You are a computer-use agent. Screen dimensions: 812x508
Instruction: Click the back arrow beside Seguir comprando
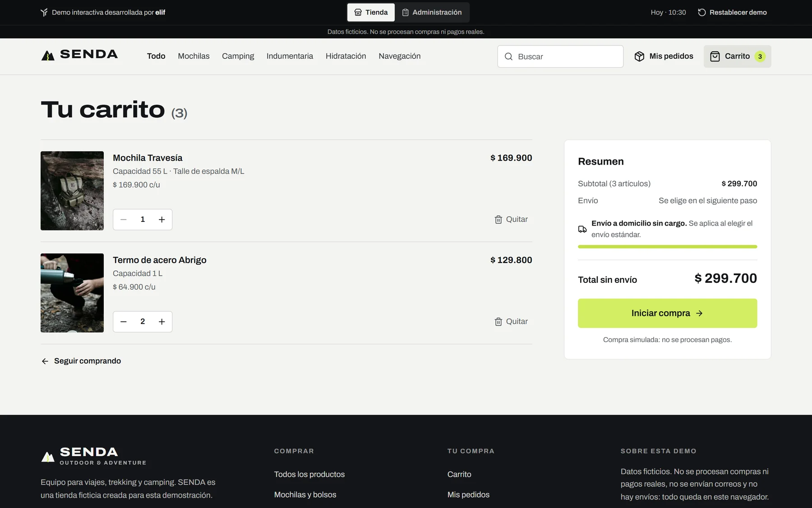pos(45,361)
